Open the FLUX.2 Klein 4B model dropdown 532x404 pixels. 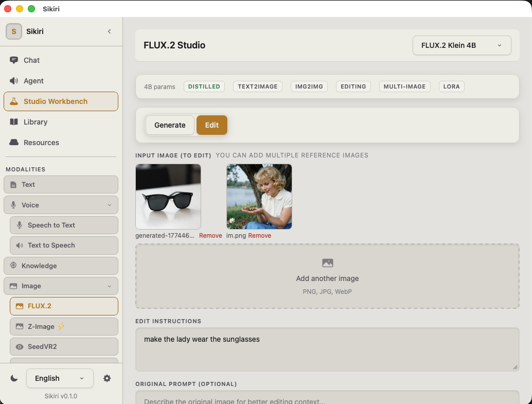[462, 45]
